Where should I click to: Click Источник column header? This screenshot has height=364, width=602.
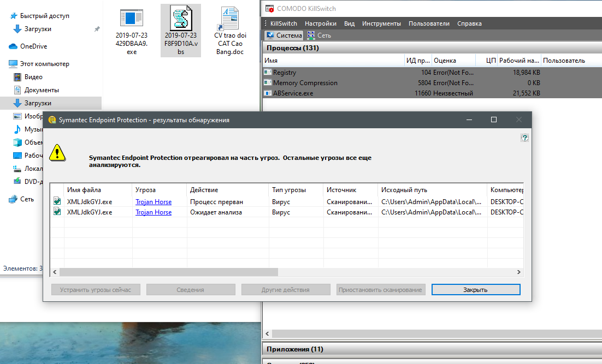click(x=351, y=190)
